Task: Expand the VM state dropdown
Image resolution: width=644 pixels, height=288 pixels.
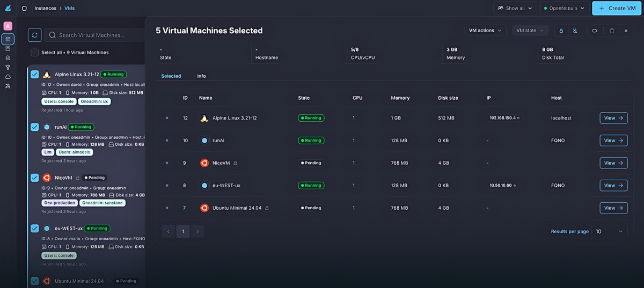Action: coord(530,31)
